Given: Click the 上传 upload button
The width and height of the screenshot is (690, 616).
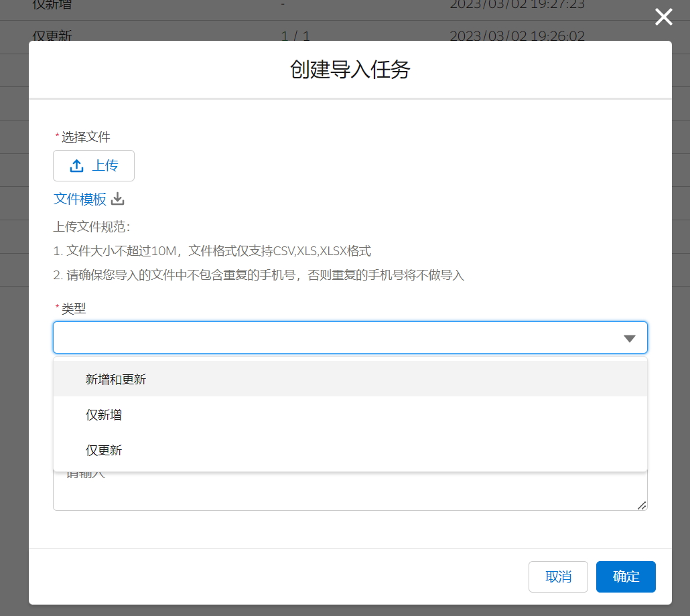Looking at the screenshot, I should point(94,166).
